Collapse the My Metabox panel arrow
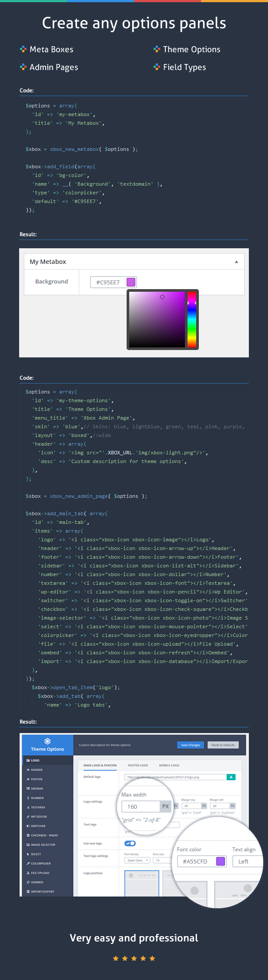Viewport: 268px width, 980px height. coord(236,262)
